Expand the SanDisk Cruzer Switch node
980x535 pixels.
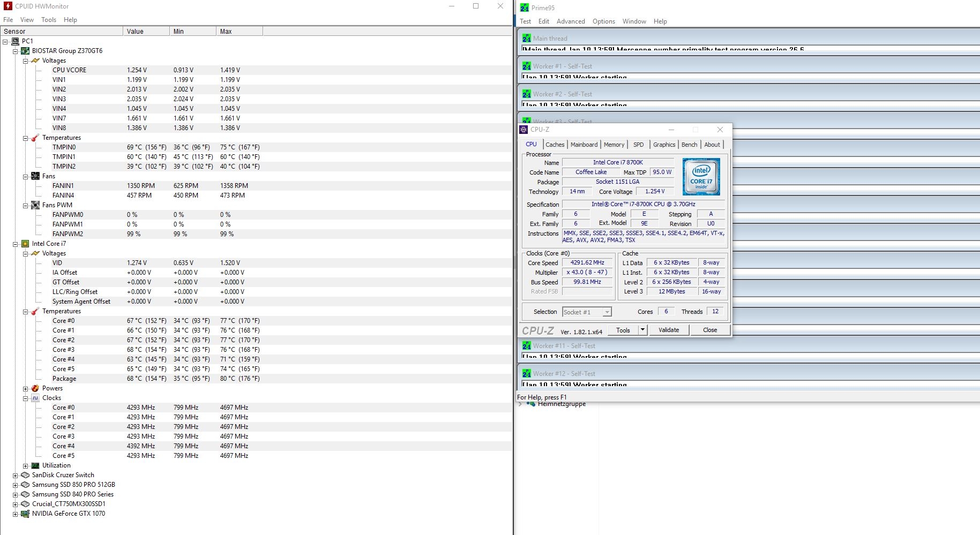(16, 475)
